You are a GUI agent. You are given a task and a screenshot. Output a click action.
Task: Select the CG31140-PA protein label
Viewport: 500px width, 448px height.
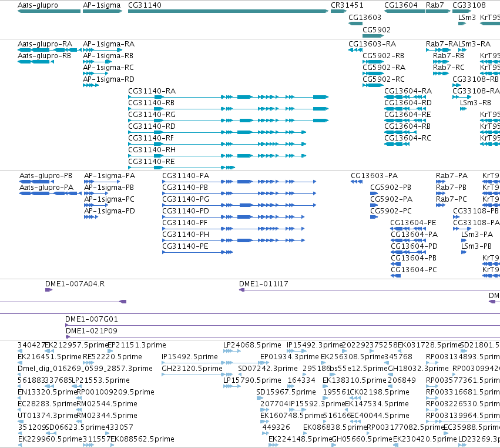tap(186, 176)
